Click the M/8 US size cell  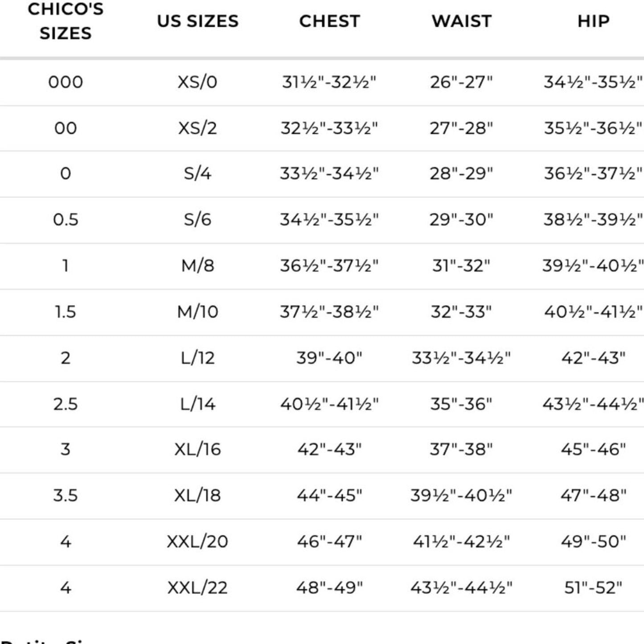click(x=197, y=266)
